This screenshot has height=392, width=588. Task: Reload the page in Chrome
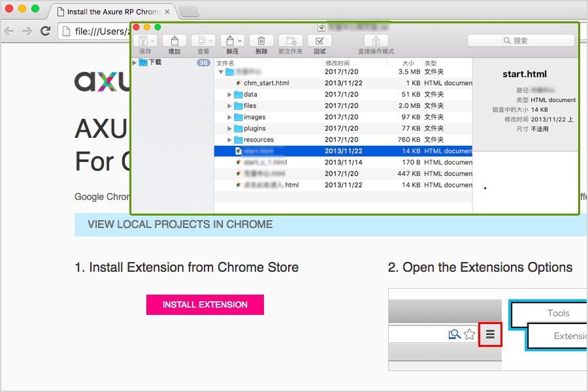point(45,31)
